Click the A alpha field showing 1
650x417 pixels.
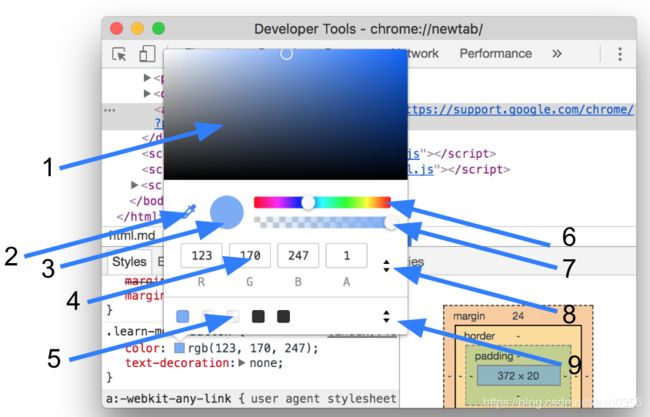tap(346, 255)
